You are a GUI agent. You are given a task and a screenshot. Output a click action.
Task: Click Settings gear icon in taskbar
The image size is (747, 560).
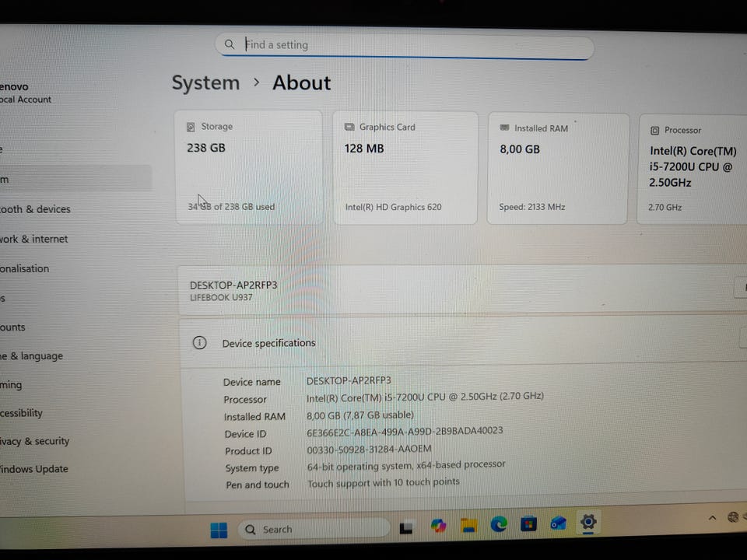(x=588, y=522)
